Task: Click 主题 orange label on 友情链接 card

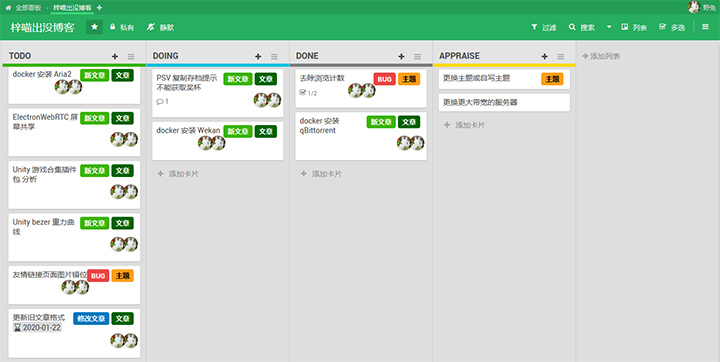Action: pyautogui.click(x=123, y=276)
